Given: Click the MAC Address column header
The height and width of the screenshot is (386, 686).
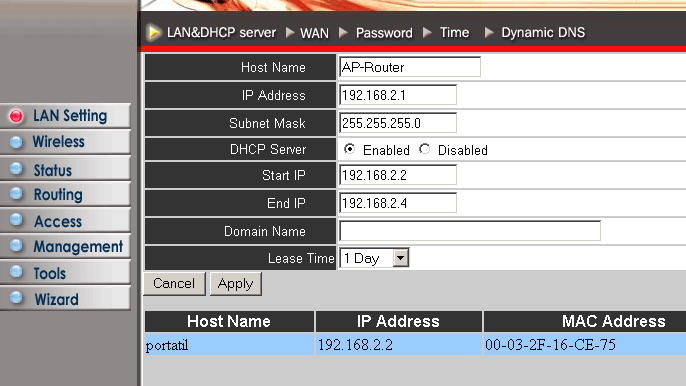Looking at the screenshot, I should pyautogui.click(x=613, y=321).
